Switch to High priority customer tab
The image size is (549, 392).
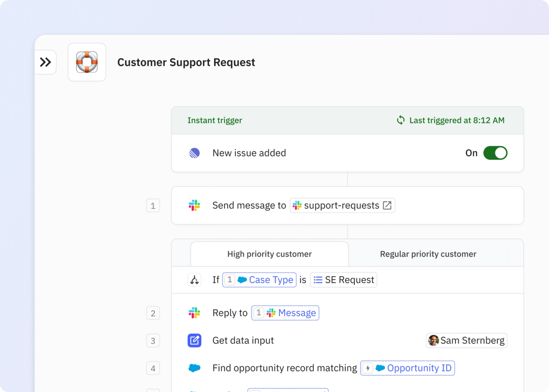(269, 254)
